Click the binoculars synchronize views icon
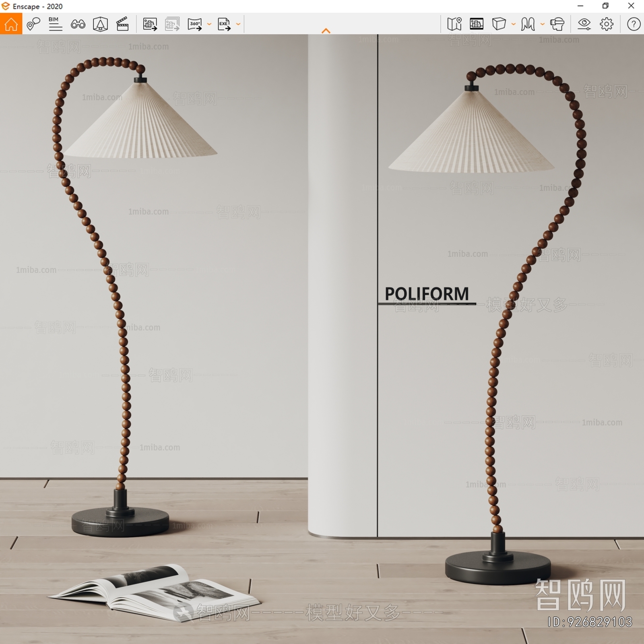The height and width of the screenshot is (644, 644). [78, 24]
